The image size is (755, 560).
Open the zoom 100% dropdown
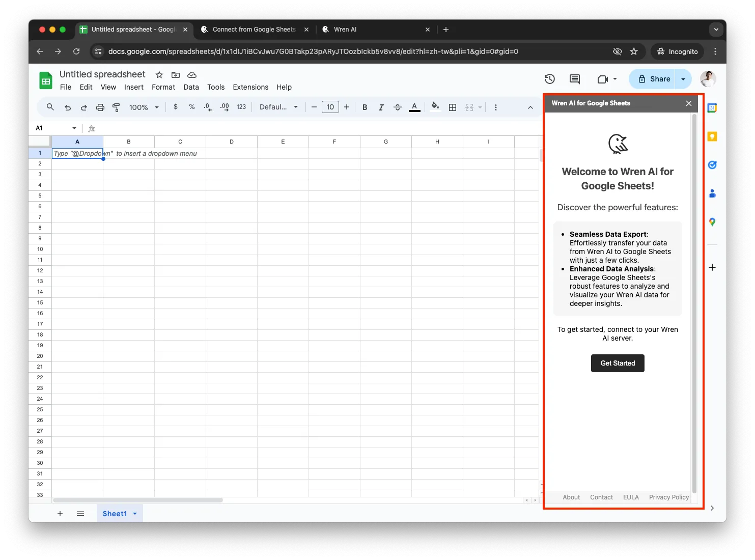144,107
